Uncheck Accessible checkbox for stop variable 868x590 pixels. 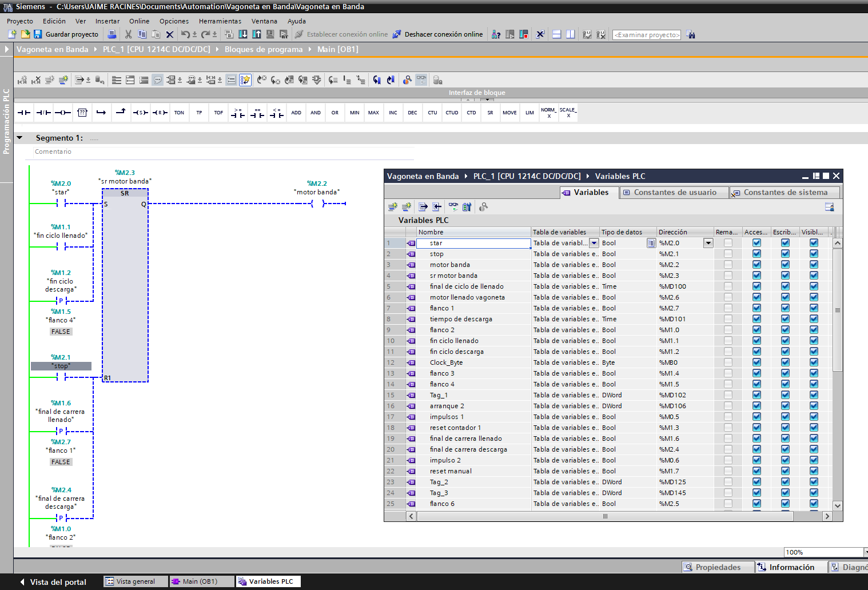[x=756, y=254]
